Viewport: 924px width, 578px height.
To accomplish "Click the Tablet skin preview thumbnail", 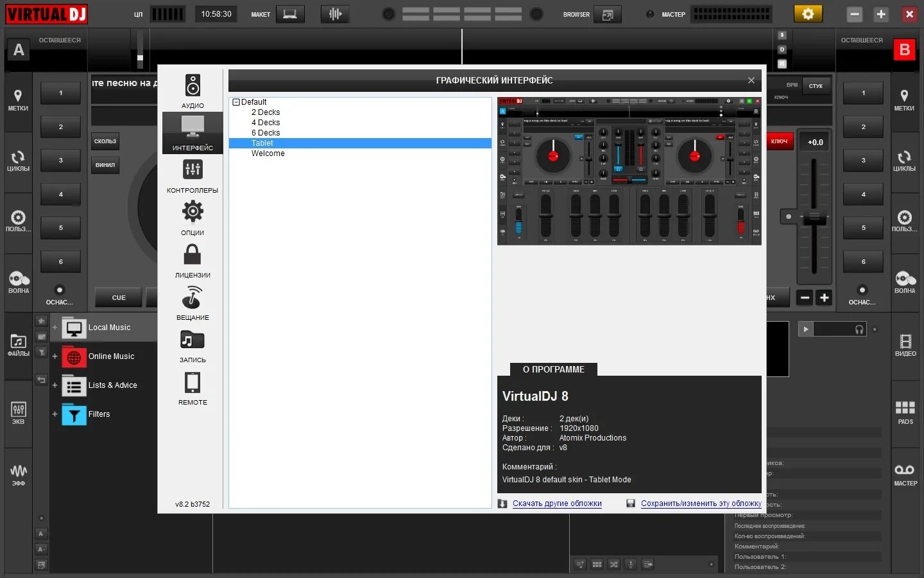I will click(629, 171).
